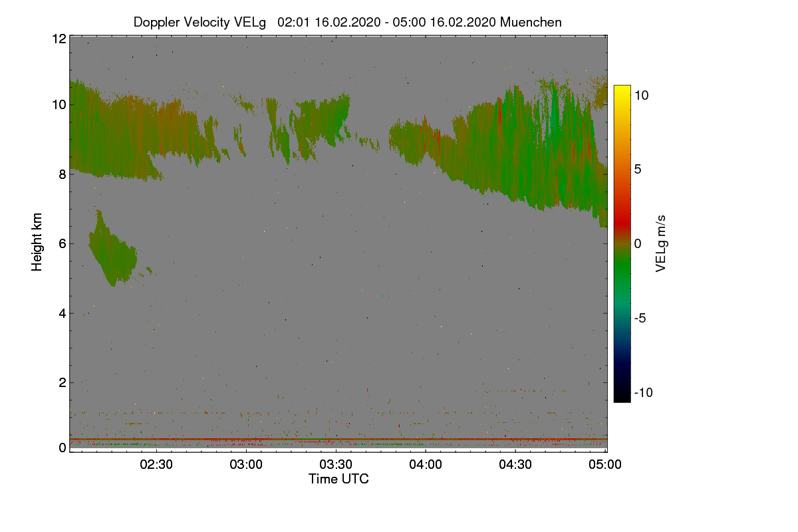The height and width of the screenshot is (532, 798).
Task: Click the colorbar tick label -10
Action: coord(643,393)
